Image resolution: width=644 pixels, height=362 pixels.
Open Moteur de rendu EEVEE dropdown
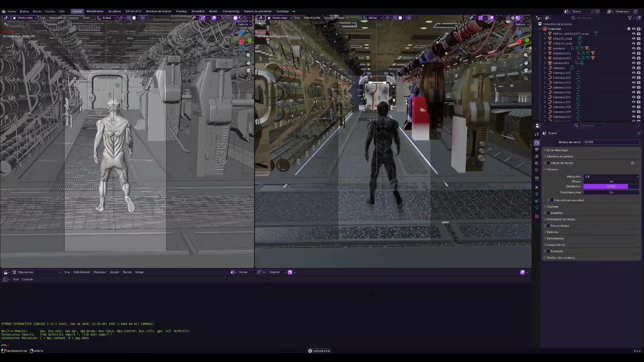[x=612, y=142]
